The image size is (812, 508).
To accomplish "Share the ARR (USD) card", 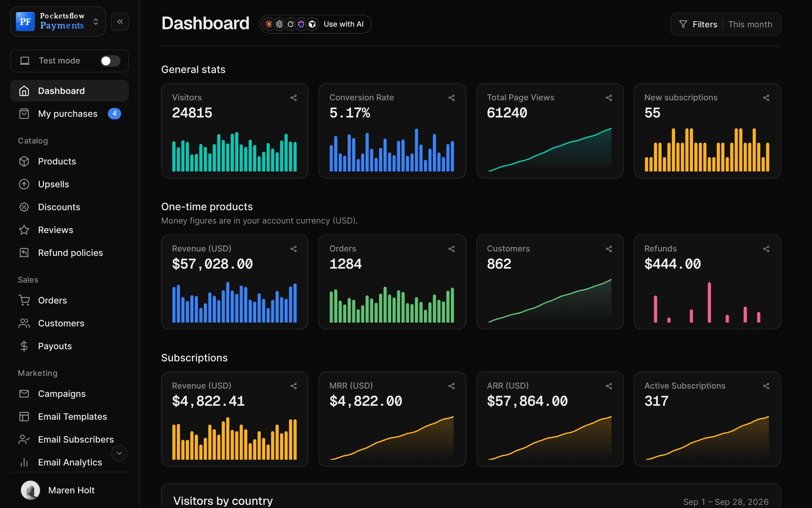I will click(609, 386).
